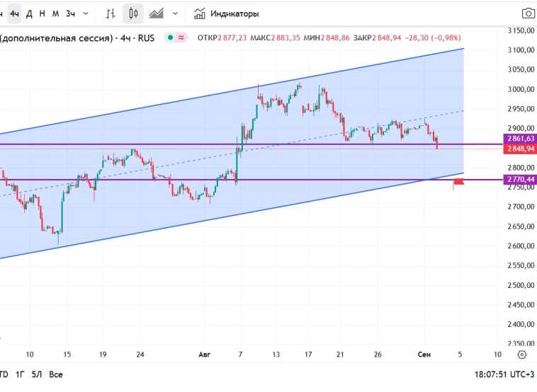537x392 pixels.
Task: Select the area chart style icon
Action: [156, 13]
